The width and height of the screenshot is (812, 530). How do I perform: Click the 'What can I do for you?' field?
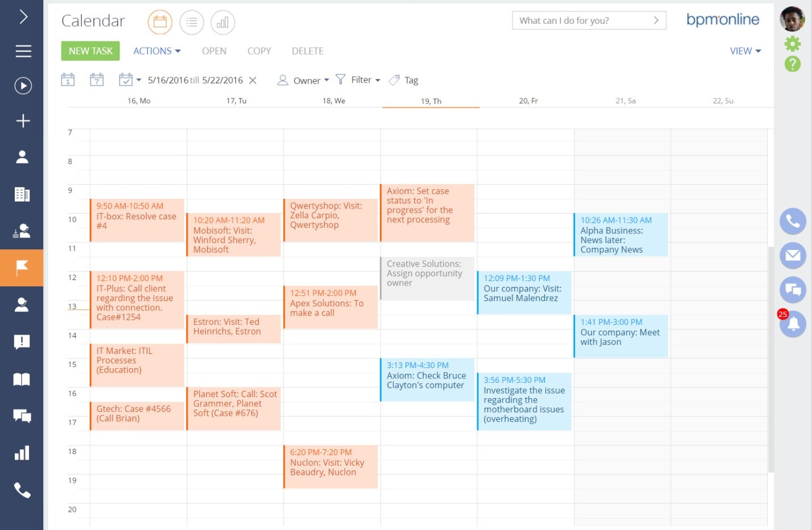(x=582, y=20)
